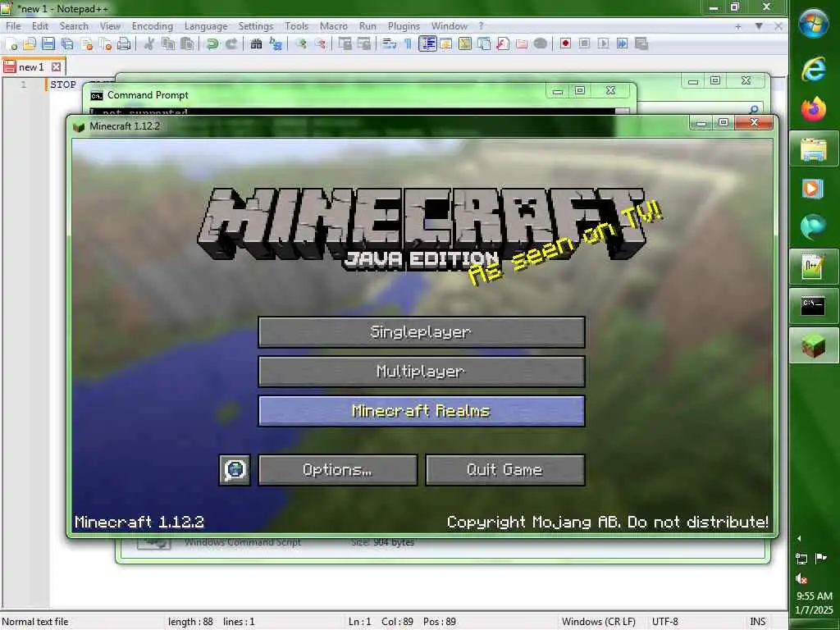Open Windows Media Player taskbar icon
840x630 pixels.
(x=814, y=188)
